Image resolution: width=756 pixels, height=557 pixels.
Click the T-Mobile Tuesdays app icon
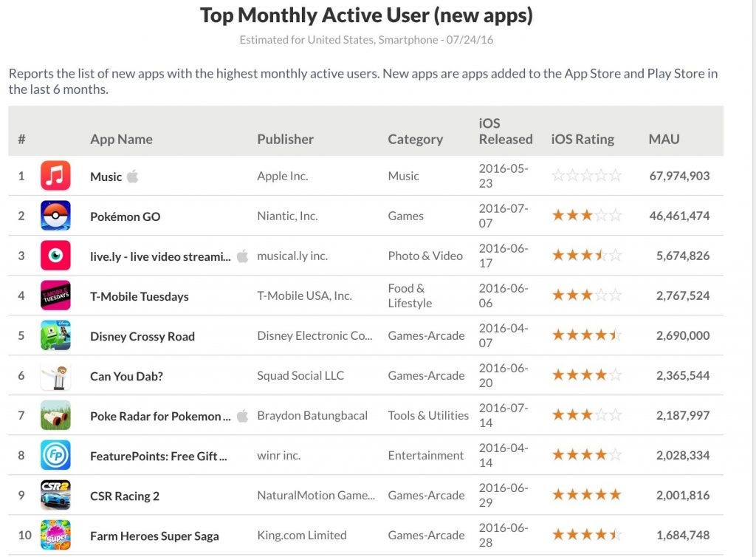(x=55, y=295)
